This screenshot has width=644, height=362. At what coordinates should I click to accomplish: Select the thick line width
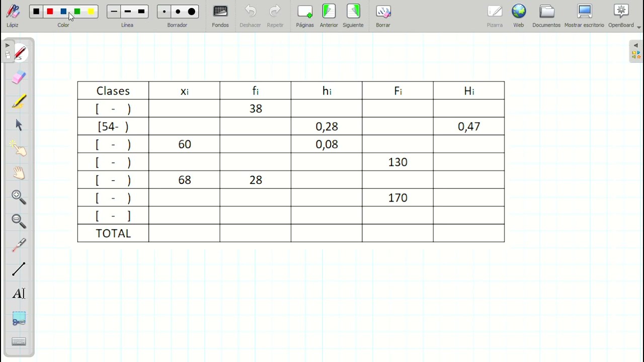[141, 12]
